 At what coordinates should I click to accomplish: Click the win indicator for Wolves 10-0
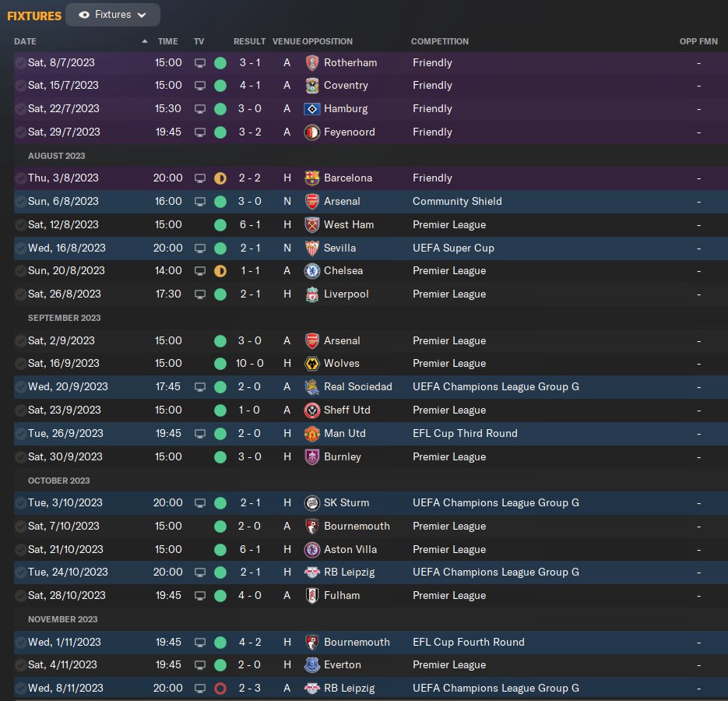pos(220,364)
